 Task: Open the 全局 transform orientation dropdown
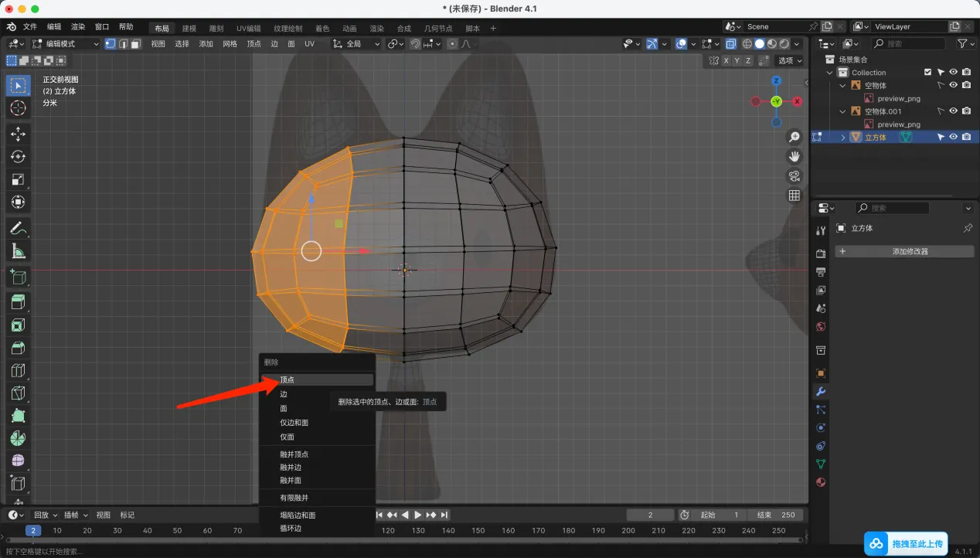point(356,44)
